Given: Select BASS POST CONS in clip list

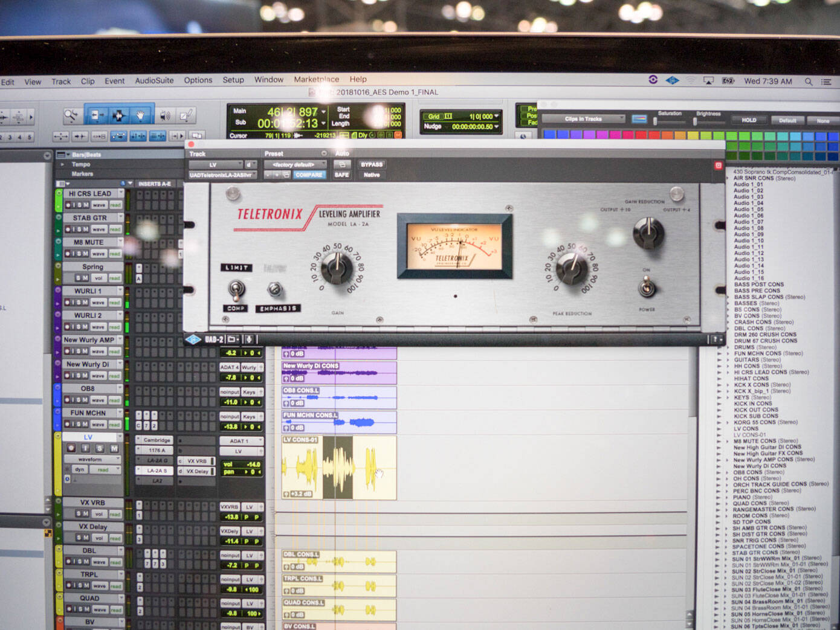Looking at the screenshot, I should [x=758, y=284].
